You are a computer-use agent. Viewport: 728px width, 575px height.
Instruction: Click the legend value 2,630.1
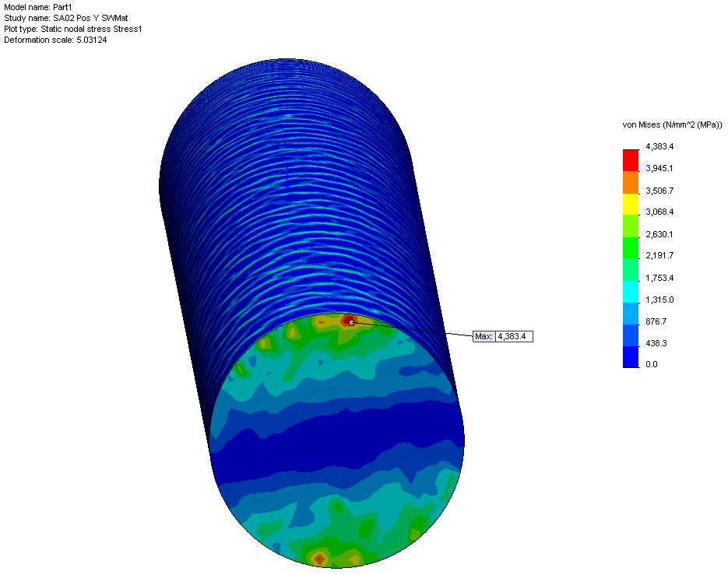pyautogui.click(x=659, y=234)
